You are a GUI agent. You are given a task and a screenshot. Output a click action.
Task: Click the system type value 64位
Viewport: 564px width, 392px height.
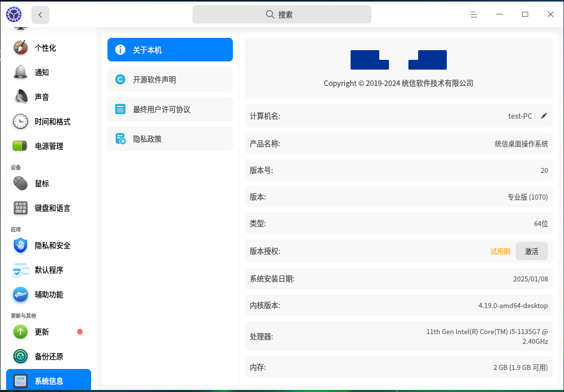541,224
